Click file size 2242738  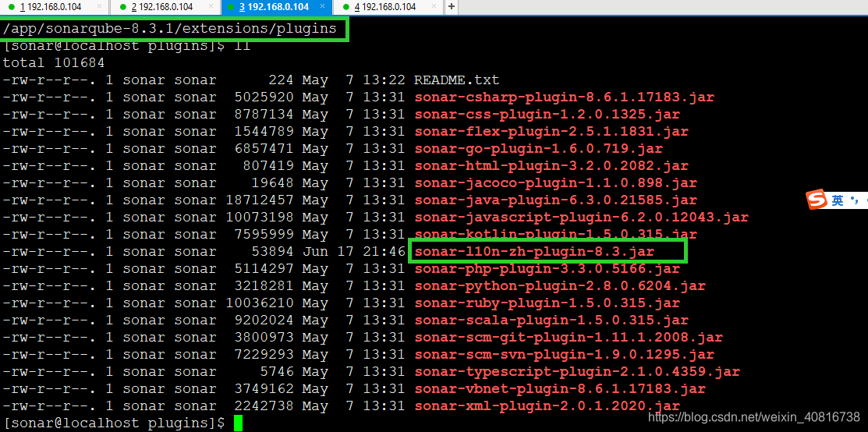[264, 406]
